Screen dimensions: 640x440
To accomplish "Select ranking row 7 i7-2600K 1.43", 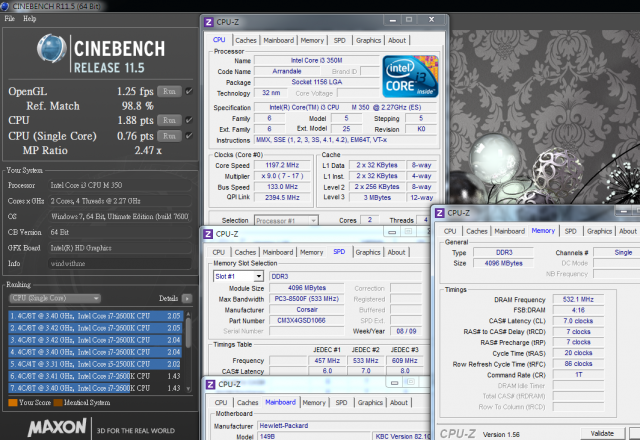I will [95, 388].
